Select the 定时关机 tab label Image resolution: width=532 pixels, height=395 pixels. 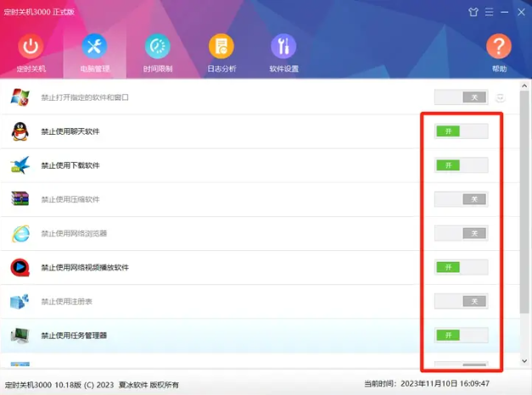(31, 69)
